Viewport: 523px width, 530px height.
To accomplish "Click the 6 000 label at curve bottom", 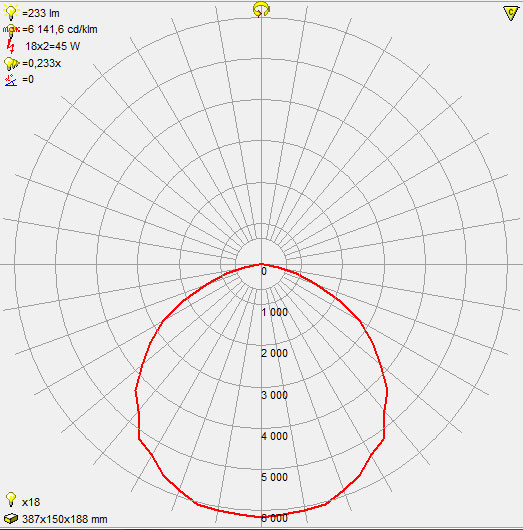I will tap(275, 518).
